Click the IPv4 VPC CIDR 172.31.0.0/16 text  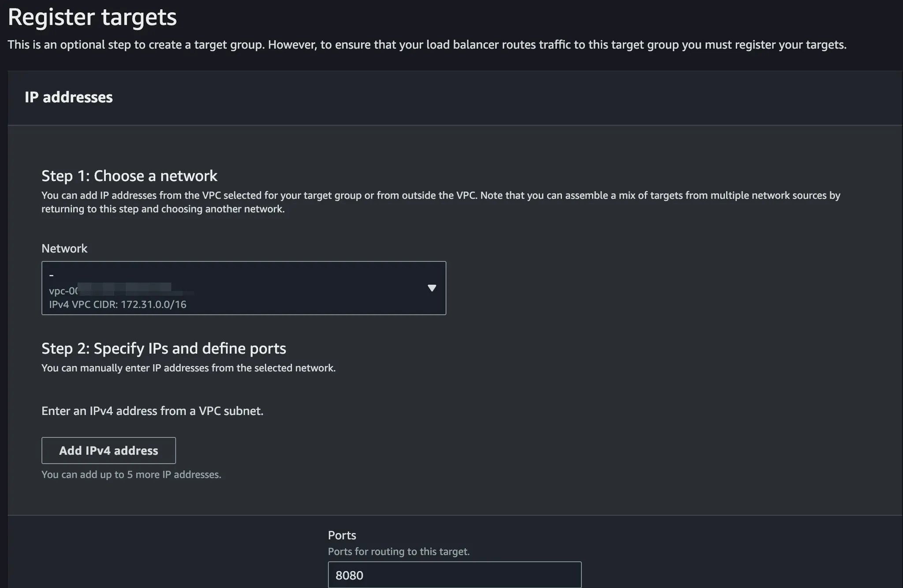point(118,305)
